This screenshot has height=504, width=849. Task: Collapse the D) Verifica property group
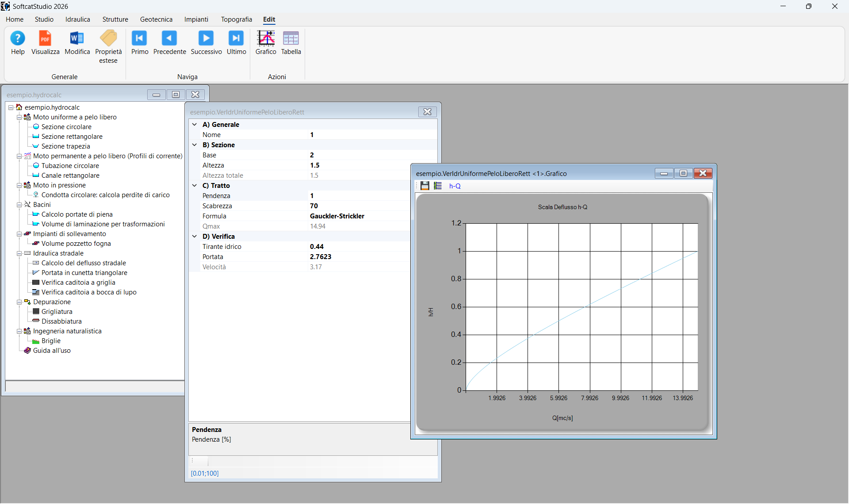coord(195,237)
